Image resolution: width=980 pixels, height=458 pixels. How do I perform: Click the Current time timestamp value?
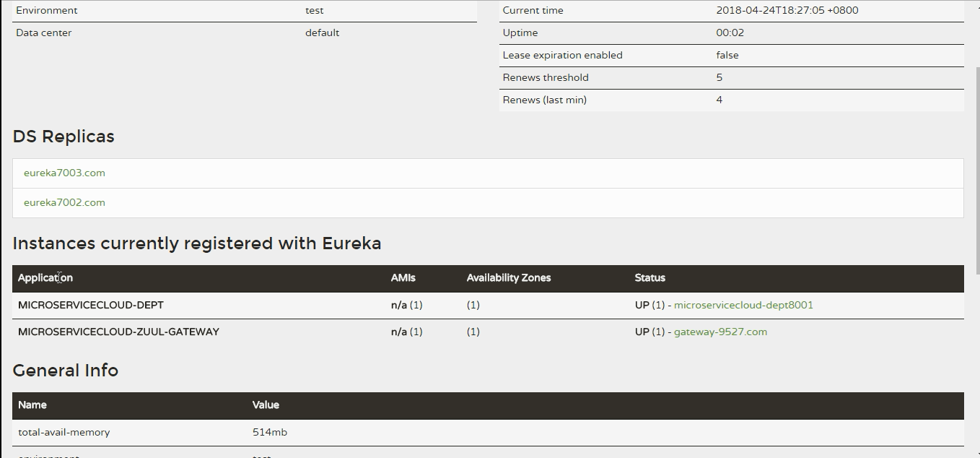pos(787,11)
